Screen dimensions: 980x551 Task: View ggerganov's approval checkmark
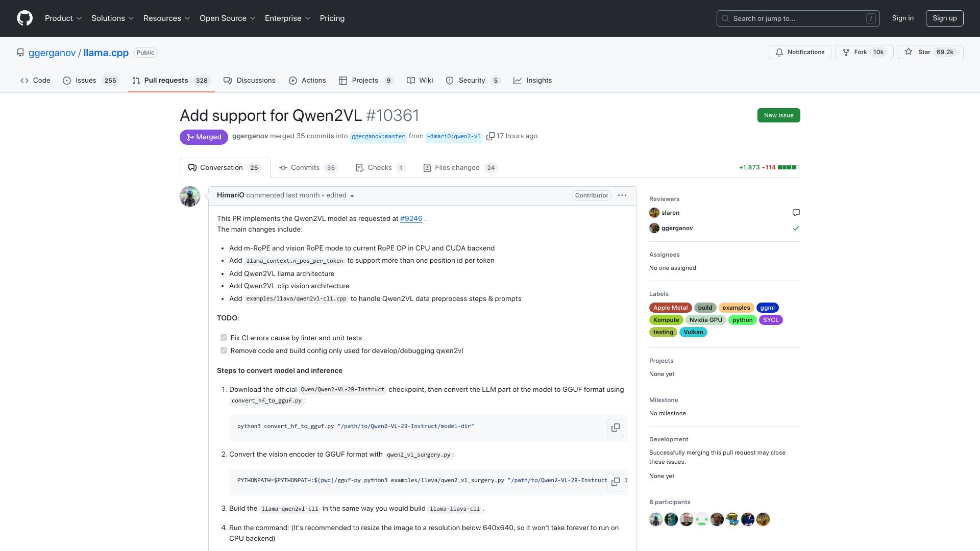point(796,228)
